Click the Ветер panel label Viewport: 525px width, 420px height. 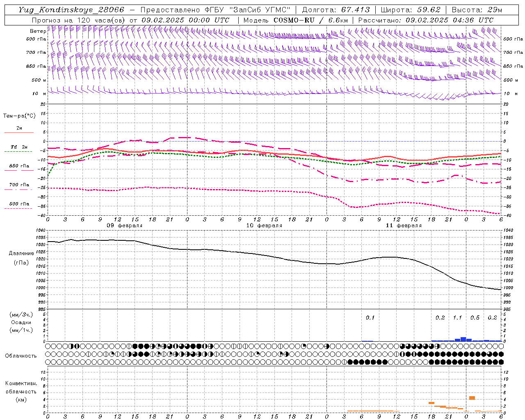coord(38,31)
